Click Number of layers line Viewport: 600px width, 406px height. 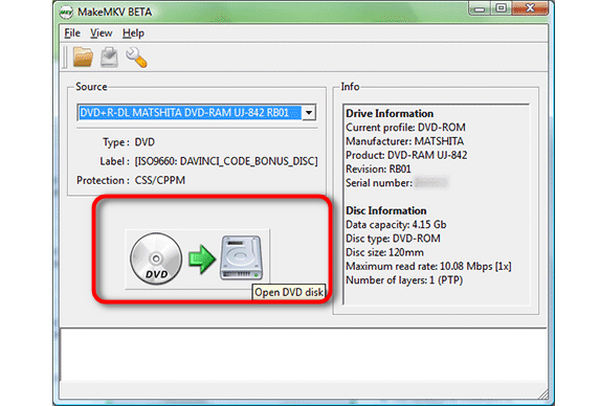404,280
